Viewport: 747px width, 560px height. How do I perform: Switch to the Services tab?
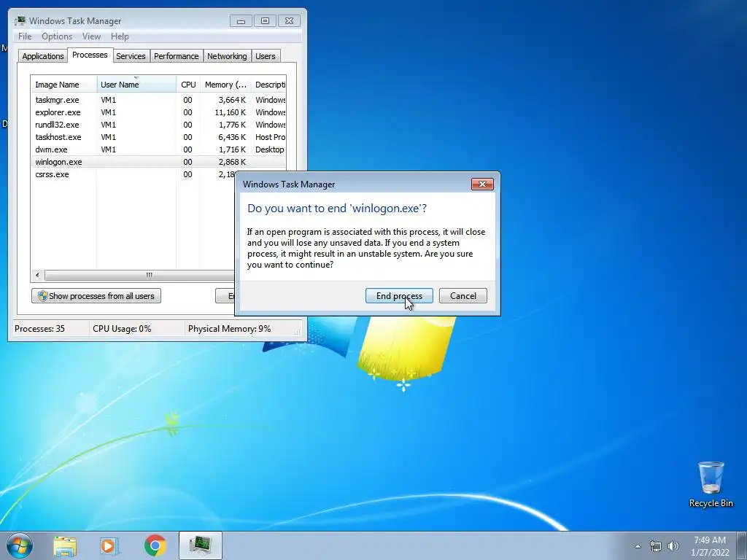coord(131,56)
